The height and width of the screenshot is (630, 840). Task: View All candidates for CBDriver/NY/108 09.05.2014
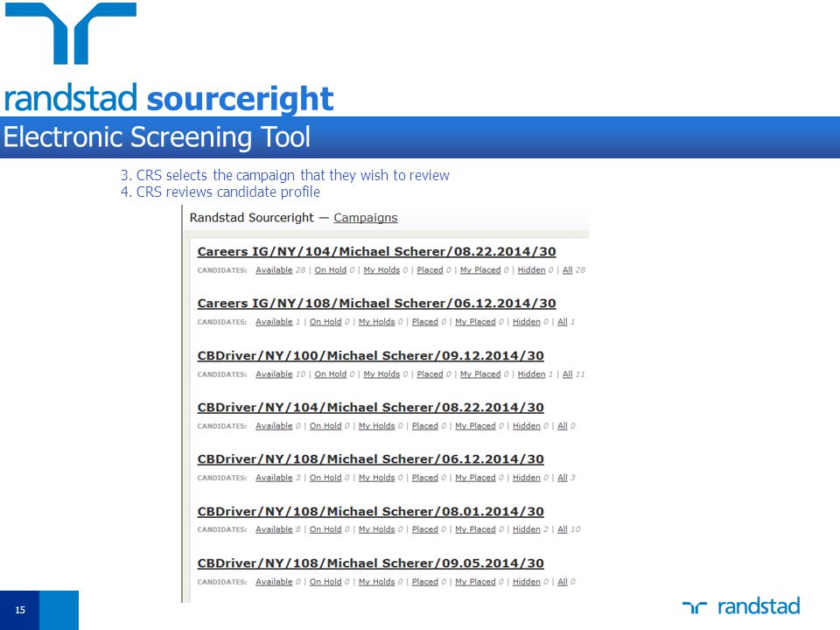(563, 582)
